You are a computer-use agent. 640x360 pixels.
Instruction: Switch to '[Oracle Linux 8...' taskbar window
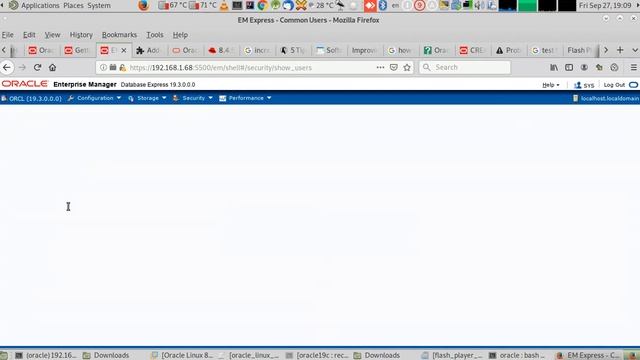coord(182,355)
